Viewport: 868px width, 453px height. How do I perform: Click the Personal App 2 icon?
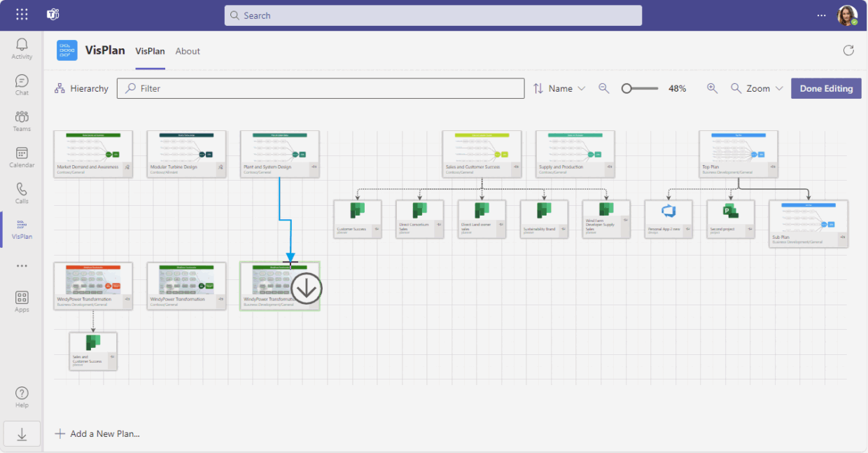669,212
